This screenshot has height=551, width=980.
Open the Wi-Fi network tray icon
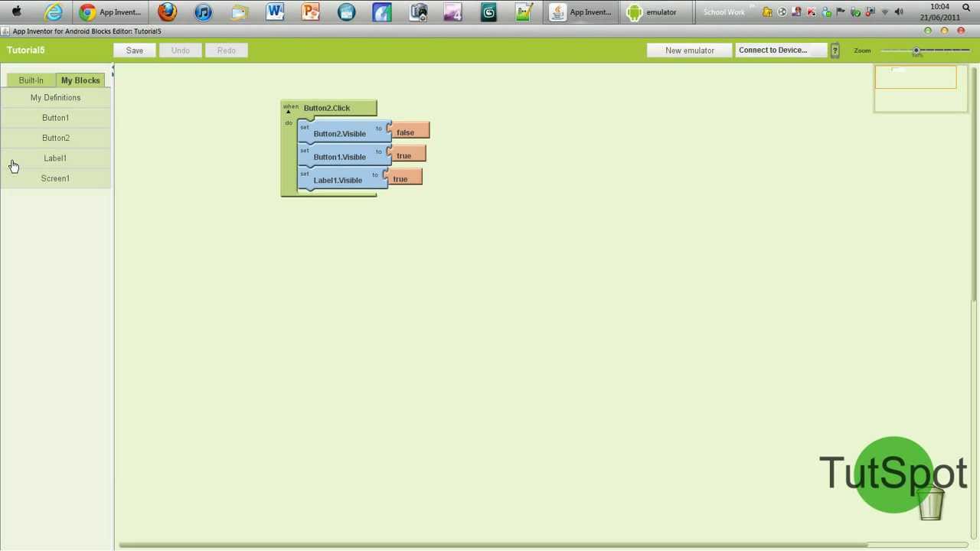pyautogui.click(x=885, y=12)
